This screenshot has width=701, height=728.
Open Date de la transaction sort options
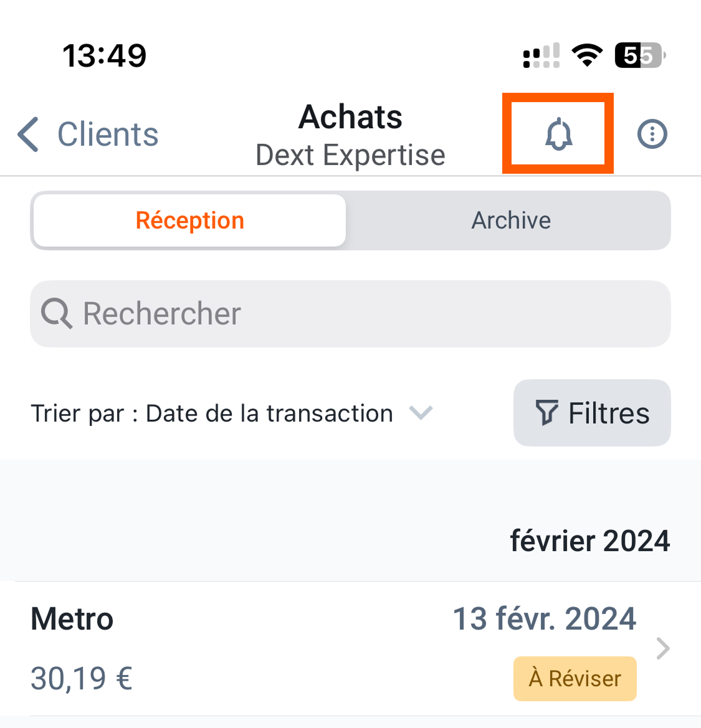[269, 414]
